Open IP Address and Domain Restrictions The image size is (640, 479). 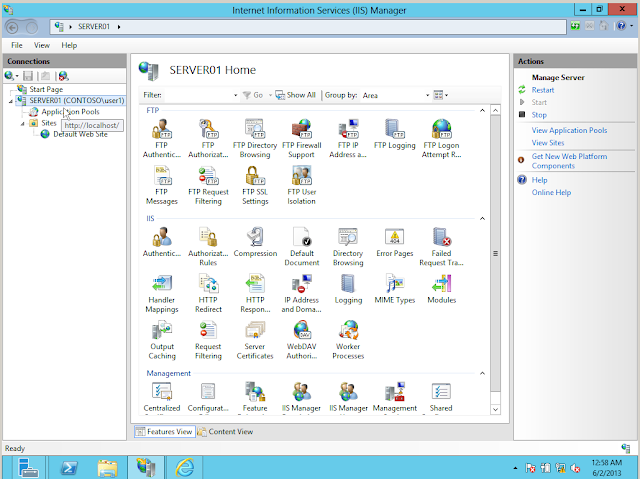tap(302, 293)
